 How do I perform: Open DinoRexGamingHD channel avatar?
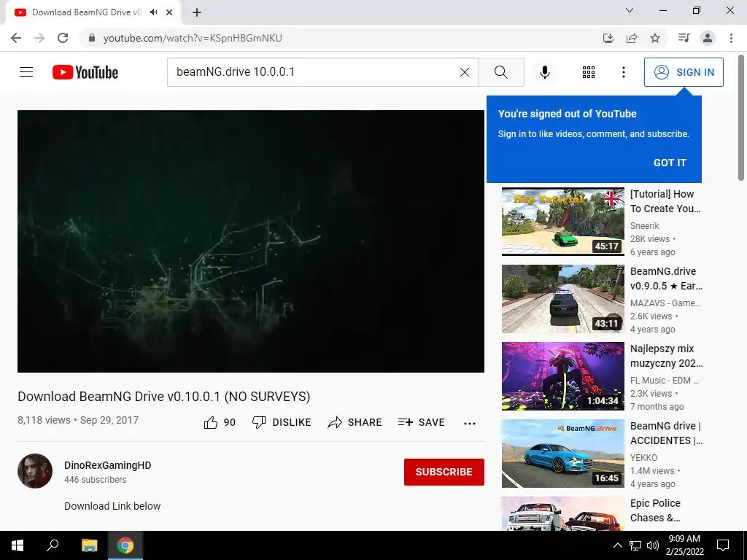coord(35,471)
